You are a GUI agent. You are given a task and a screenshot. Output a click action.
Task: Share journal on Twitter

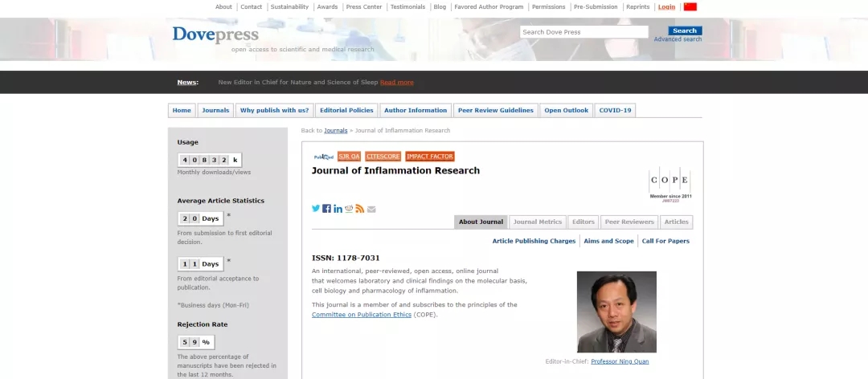point(316,209)
